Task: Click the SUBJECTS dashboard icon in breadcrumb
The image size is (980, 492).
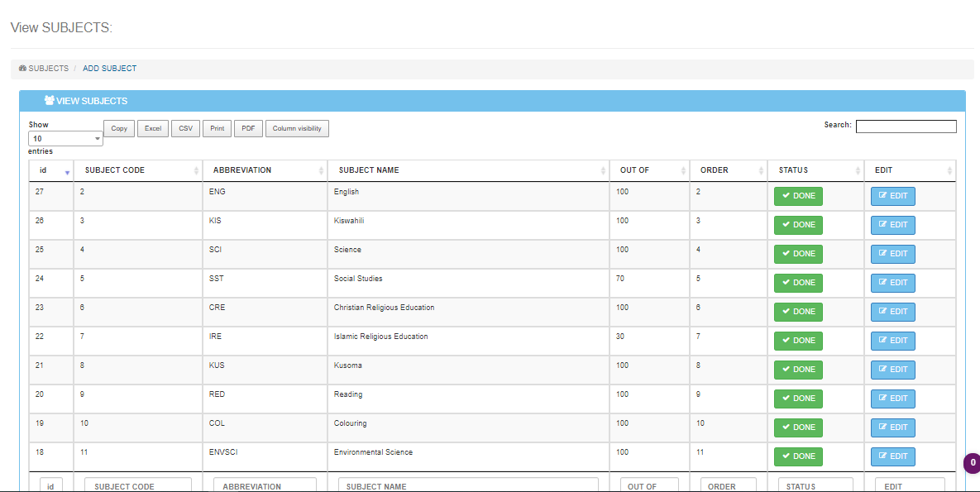Action: tap(22, 69)
